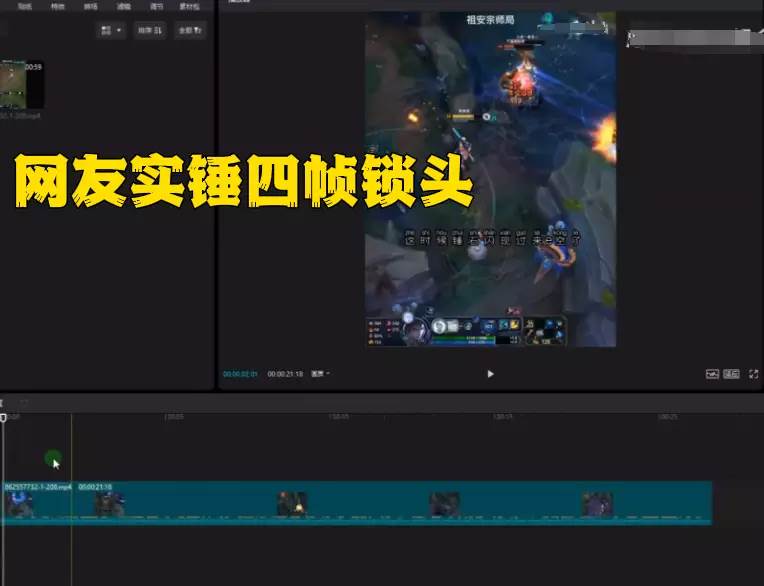Screen dimensions: 764x586
Task: Click the 00:00:21:18 duration label on the timeline clip
Action: pos(95,487)
